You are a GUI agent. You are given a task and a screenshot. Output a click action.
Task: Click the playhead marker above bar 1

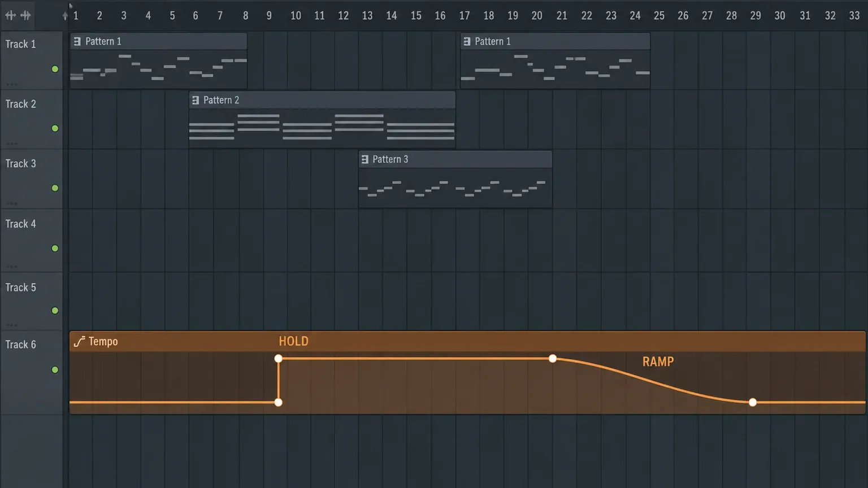tap(71, 6)
